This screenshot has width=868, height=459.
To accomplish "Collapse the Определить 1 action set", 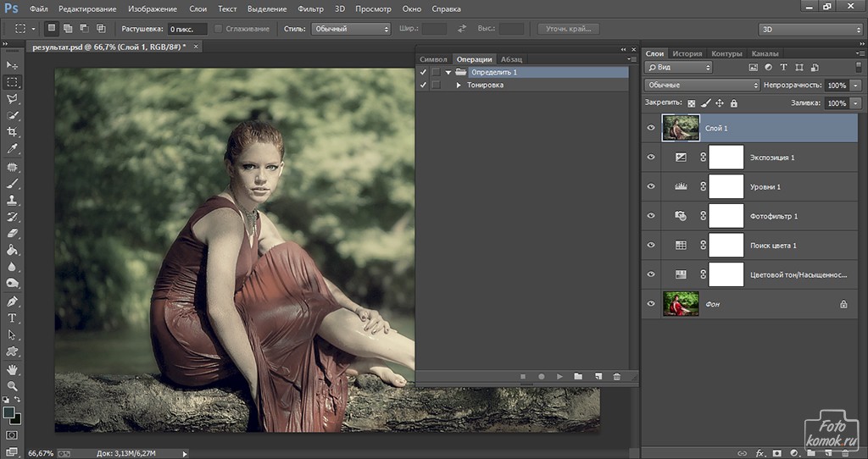I will coord(448,73).
